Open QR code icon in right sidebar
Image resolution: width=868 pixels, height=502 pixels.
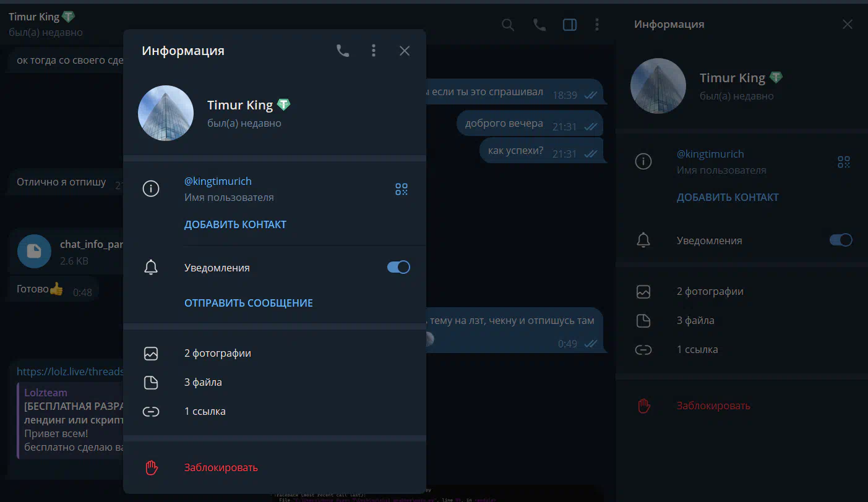(844, 162)
